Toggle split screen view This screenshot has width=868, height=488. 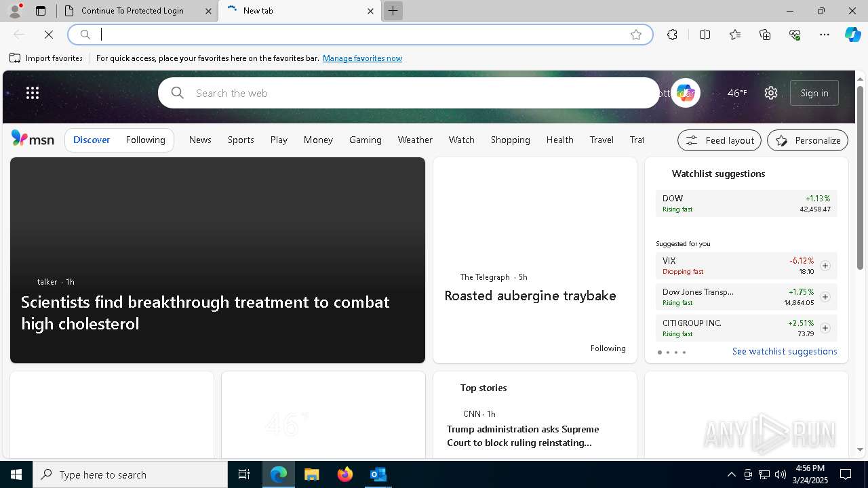[x=705, y=35]
